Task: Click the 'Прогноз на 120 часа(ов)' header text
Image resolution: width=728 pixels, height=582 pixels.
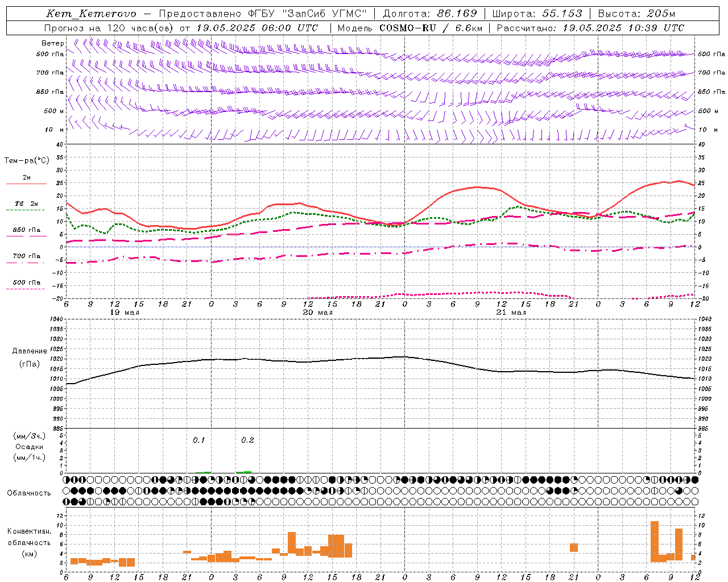Action: tap(110, 28)
